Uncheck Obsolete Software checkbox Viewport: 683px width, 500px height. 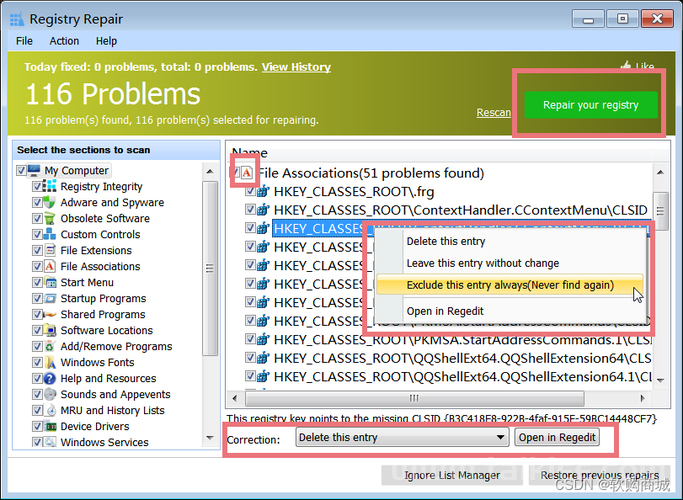pos(37,219)
